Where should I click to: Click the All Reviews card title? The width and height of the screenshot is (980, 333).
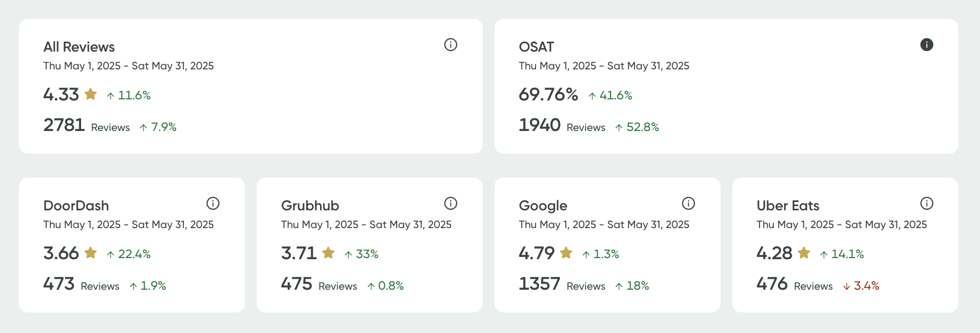pyautogui.click(x=79, y=47)
